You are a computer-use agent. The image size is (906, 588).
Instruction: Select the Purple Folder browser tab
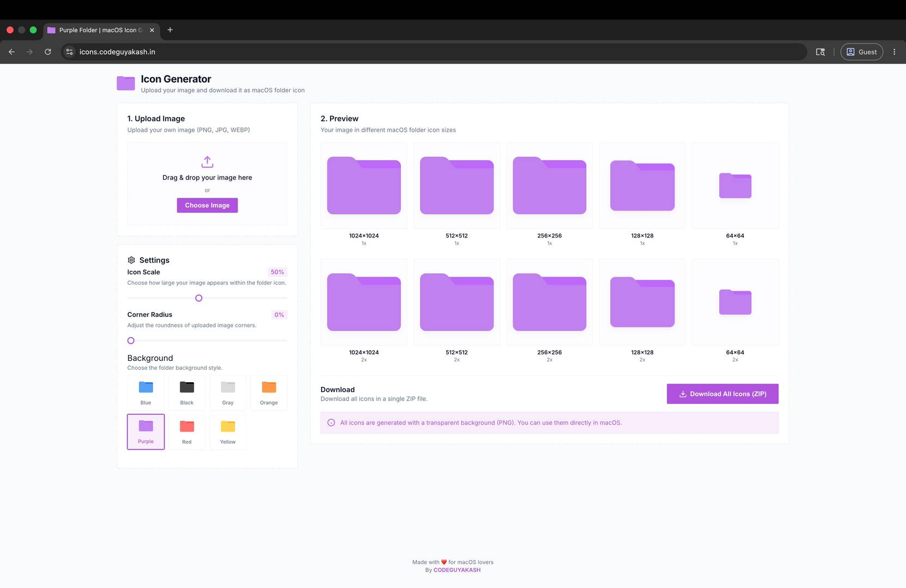[x=102, y=30]
